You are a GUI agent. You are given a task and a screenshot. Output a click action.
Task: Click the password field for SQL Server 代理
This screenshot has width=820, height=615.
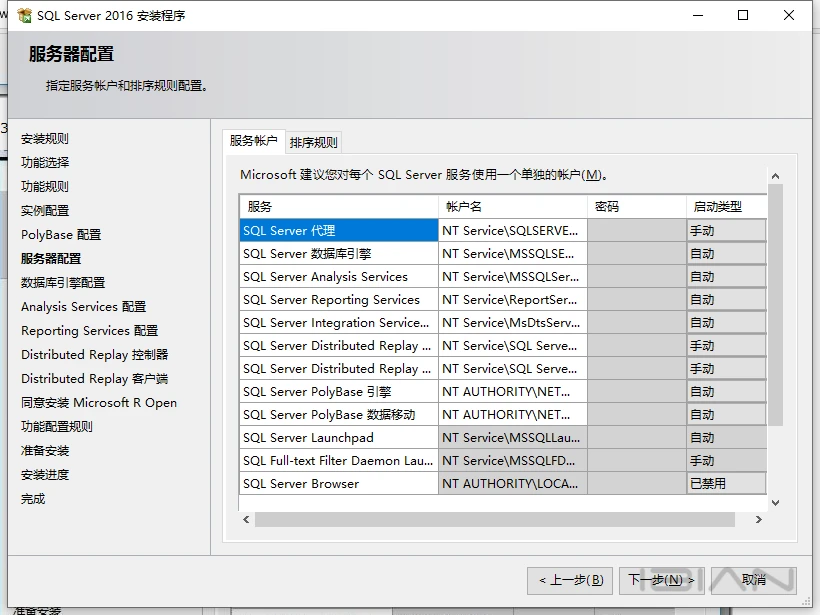coord(637,231)
